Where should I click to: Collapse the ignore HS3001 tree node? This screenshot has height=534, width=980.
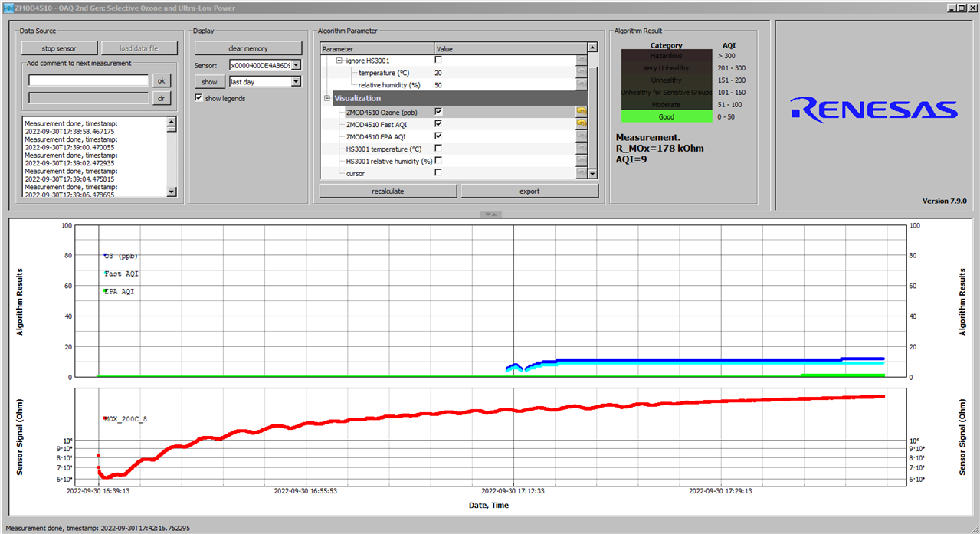(x=339, y=60)
